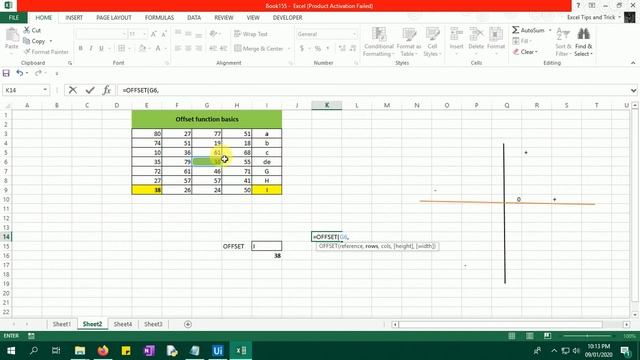The image size is (640, 360).
Task: Click the Accounting number format dollar icon
Action: [302, 49]
